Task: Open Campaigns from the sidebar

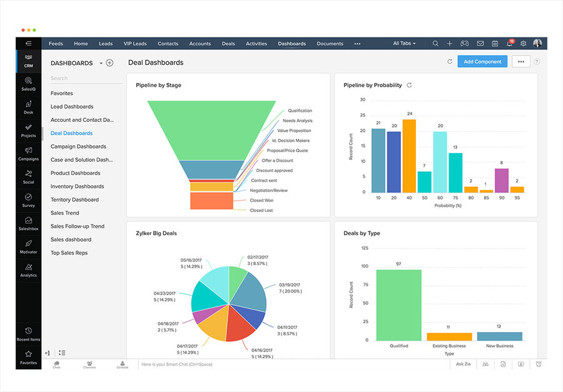Action: [x=28, y=154]
